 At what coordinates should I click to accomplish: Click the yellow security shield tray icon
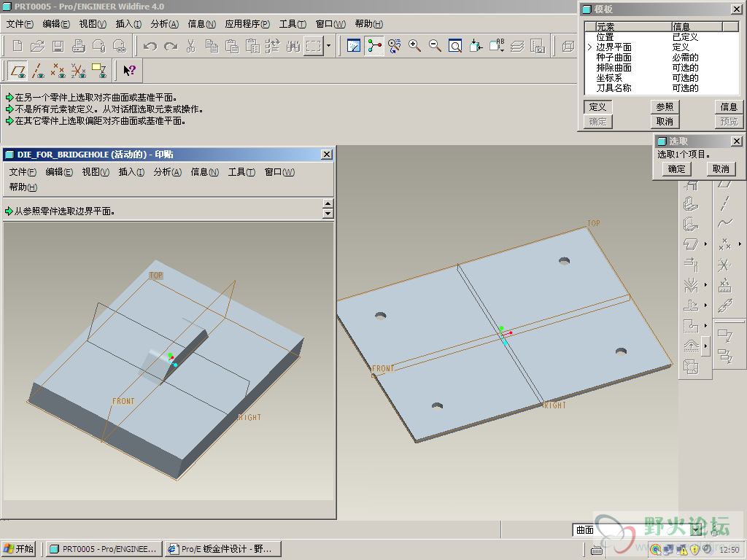(694, 550)
